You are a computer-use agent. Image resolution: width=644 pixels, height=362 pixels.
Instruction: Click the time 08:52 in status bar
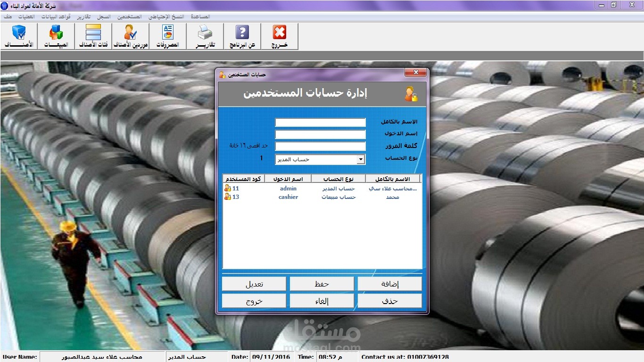[x=330, y=357]
